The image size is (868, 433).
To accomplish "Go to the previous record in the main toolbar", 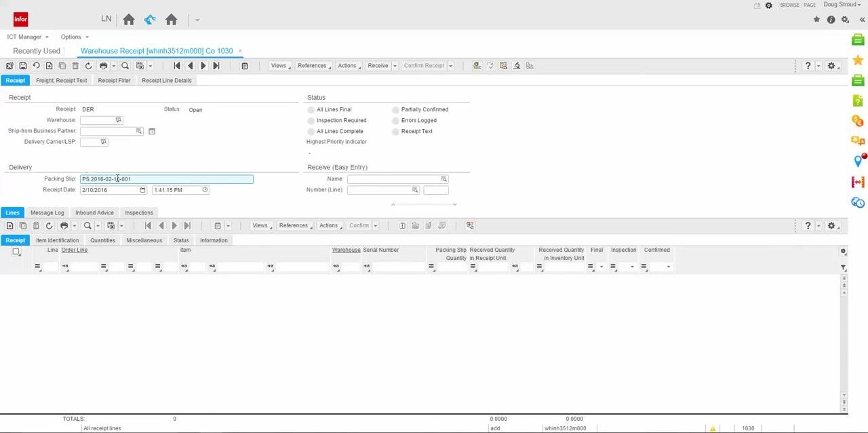I will tap(190, 66).
